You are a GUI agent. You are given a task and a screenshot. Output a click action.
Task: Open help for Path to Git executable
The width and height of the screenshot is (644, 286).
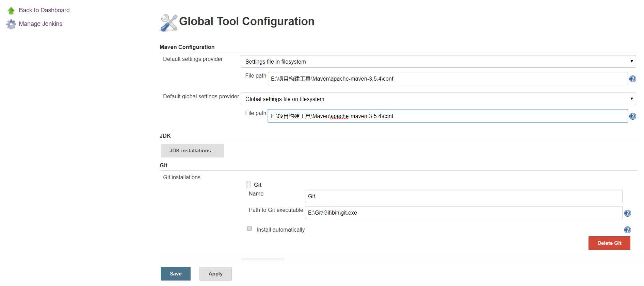tap(627, 213)
